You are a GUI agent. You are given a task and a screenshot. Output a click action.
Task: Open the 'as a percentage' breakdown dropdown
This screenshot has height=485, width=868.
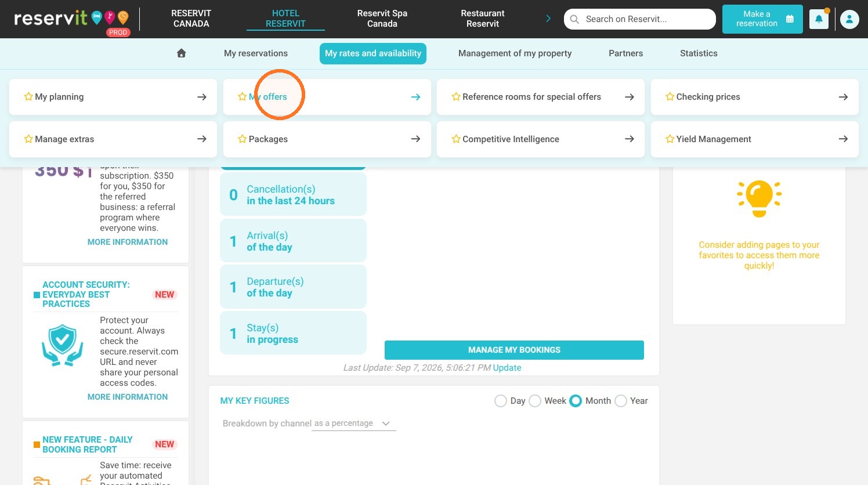pyautogui.click(x=354, y=424)
